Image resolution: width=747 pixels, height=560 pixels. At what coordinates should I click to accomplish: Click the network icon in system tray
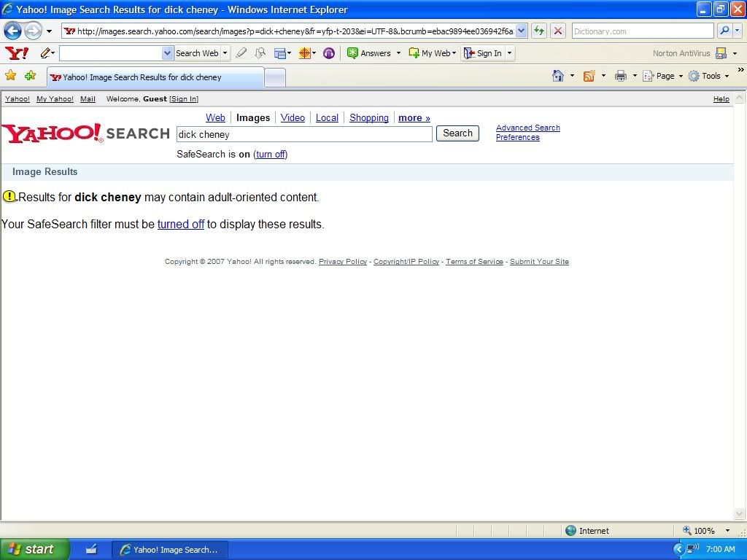tap(693, 548)
